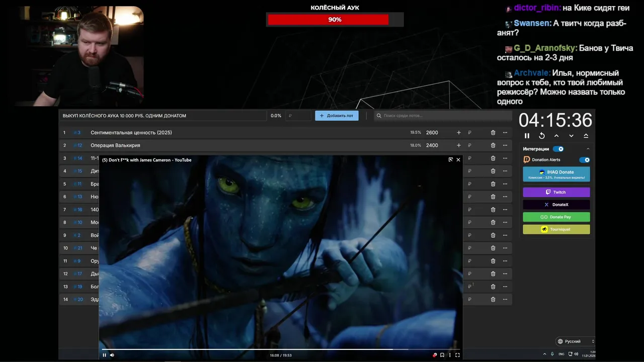Click the microphone tray icon
This screenshot has width=644, height=362.
click(552, 354)
